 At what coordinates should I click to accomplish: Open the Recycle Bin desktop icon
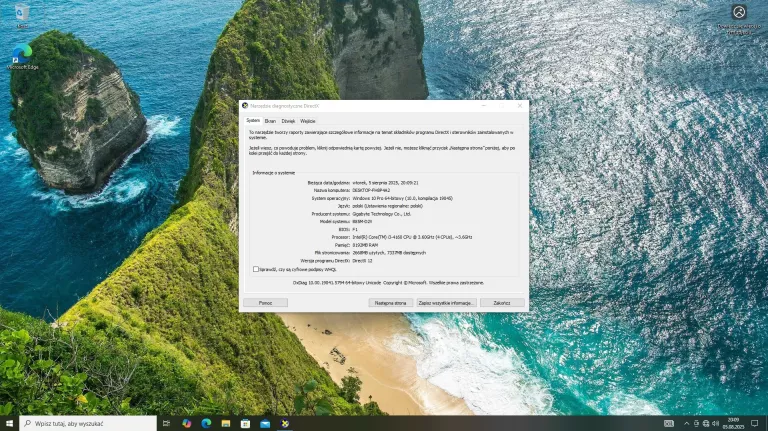click(x=22, y=13)
